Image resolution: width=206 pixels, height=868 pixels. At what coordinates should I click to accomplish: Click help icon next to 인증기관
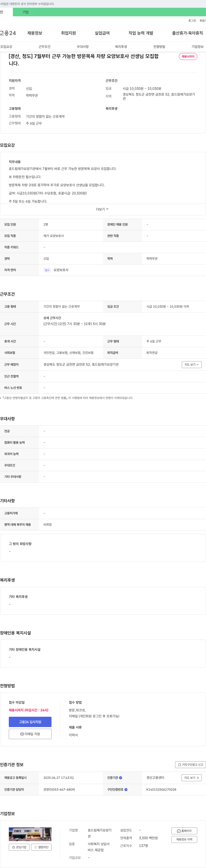[121, 778]
